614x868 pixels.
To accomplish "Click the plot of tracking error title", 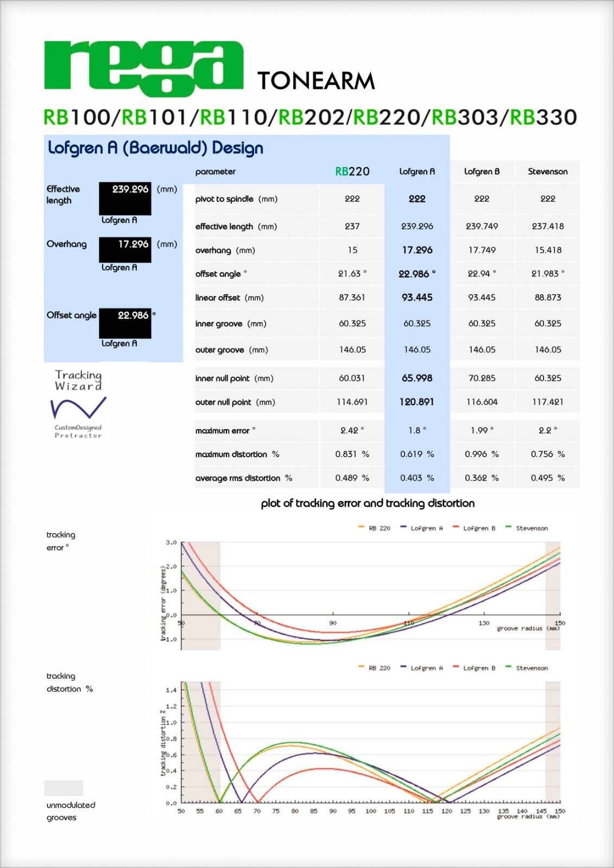I will click(x=368, y=503).
